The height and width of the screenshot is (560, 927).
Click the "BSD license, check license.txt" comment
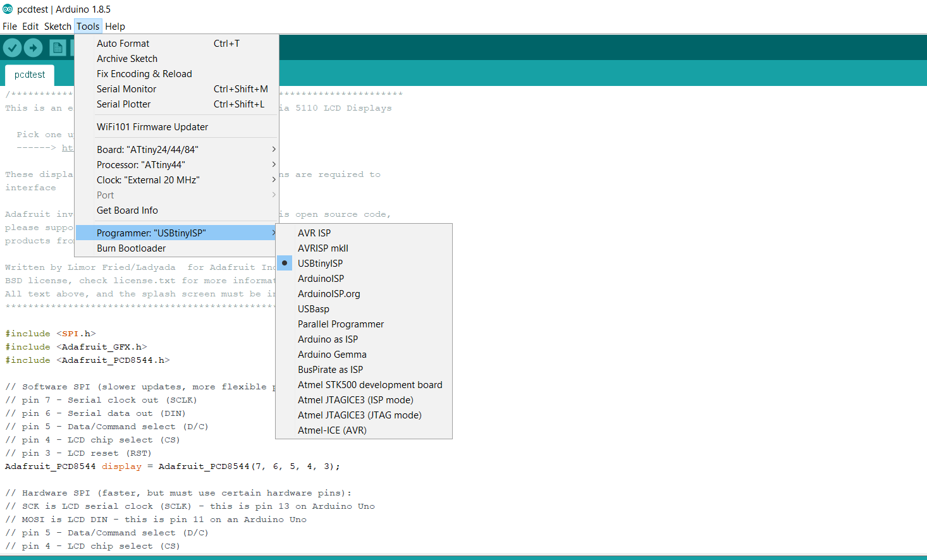tap(140, 281)
